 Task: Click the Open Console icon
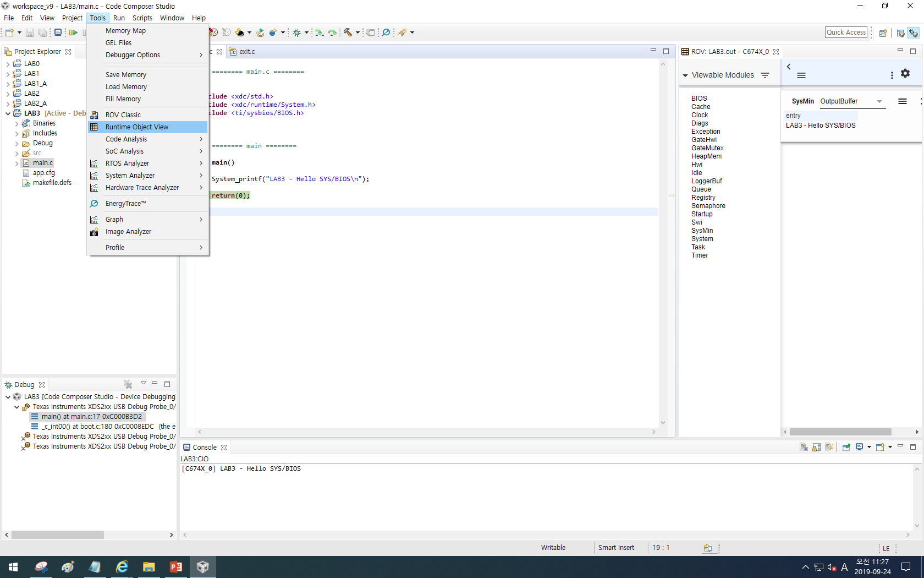pos(880,447)
